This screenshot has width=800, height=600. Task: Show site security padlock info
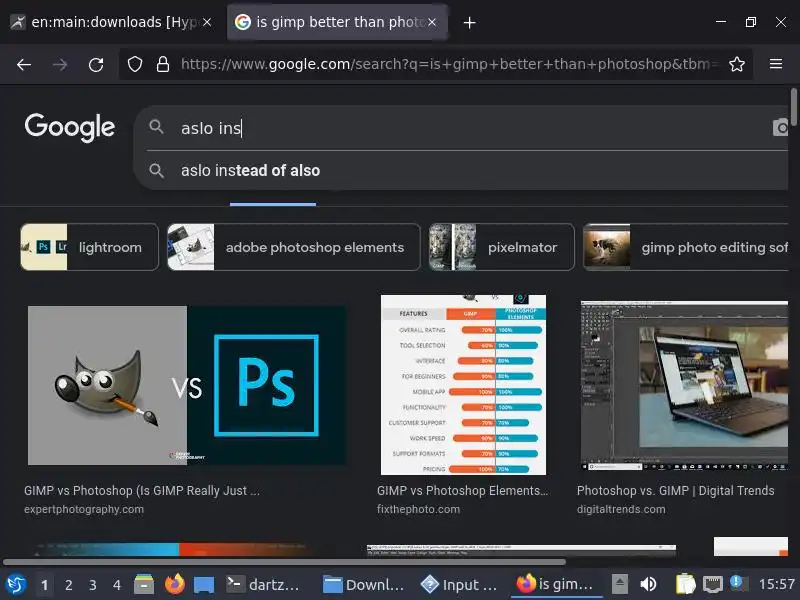(x=163, y=64)
